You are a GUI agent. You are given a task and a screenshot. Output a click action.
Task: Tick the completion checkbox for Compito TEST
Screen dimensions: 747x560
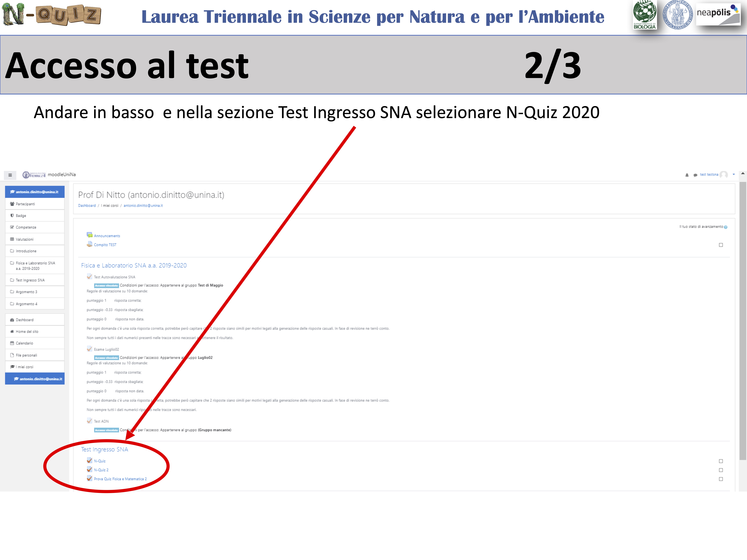pyautogui.click(x=721, y=245)
